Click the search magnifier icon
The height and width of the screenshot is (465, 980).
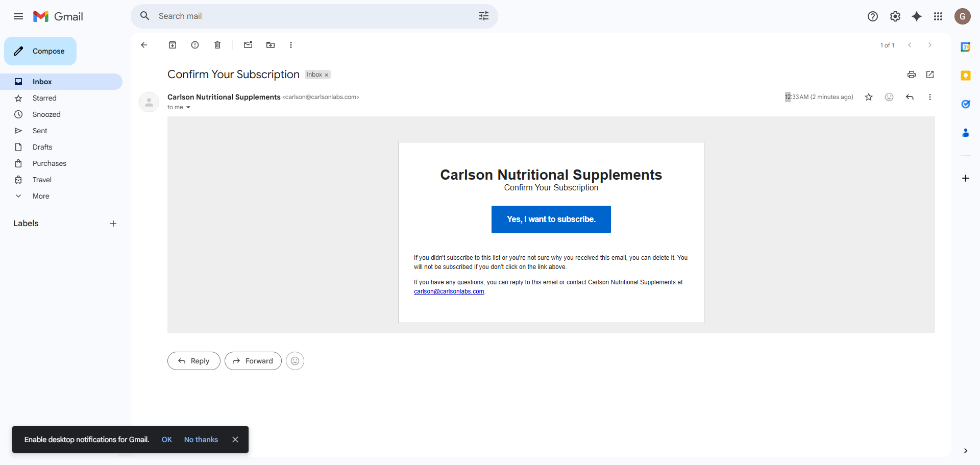[x=145, y=16]
